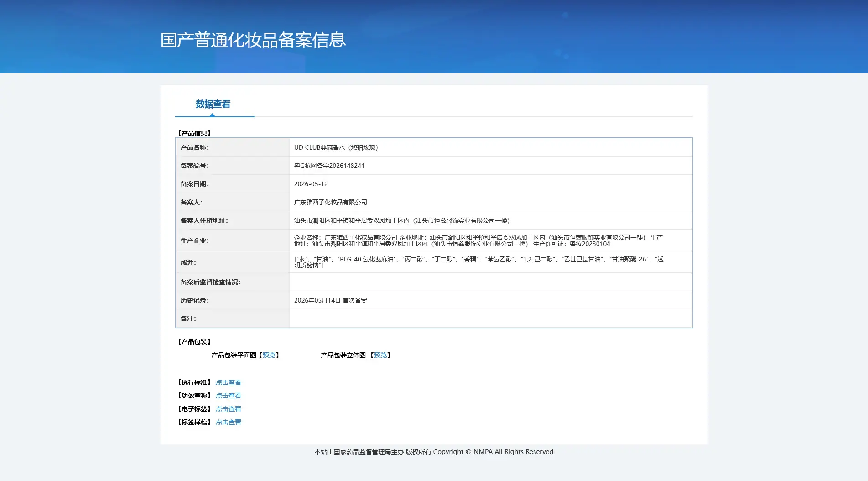Click the 【产品信息】 section heading
Image resolution: width=868 pixels, height=481 pixels.
(x=194, y=133)
